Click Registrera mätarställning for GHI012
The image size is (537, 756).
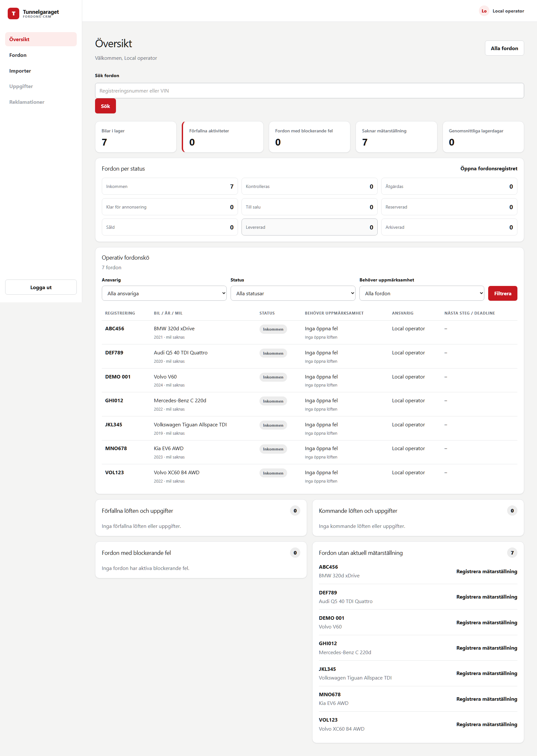point(486,648)
